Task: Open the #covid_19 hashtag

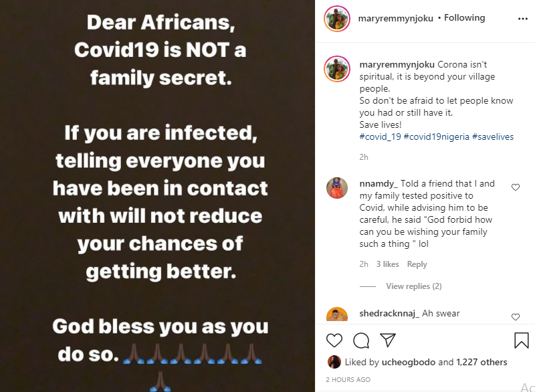Action: 380,136
